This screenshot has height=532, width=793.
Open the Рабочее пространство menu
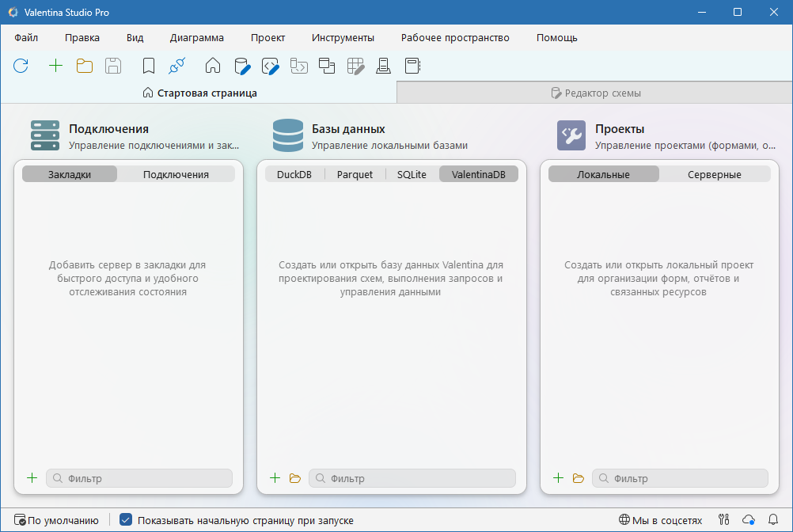(455, 38)
